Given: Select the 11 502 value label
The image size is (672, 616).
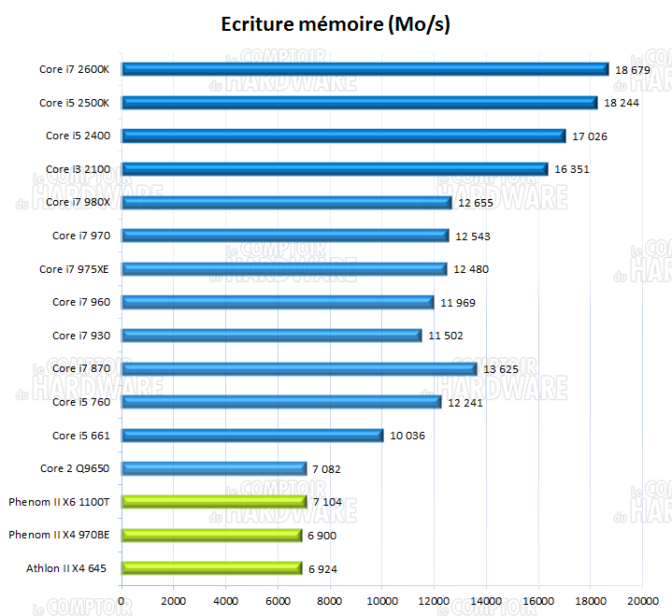Looking at the screenshot, I should click(446, 336).
